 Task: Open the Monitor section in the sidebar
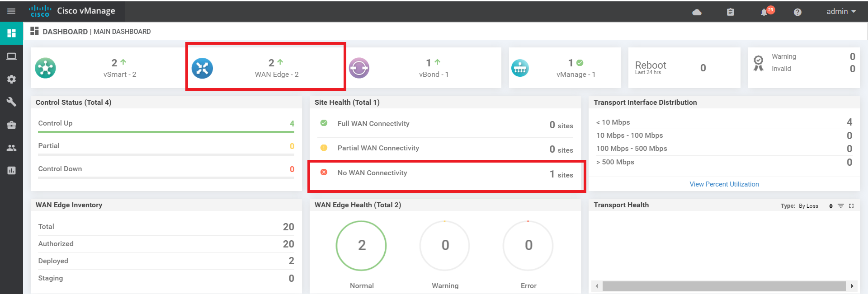point(11,56)
